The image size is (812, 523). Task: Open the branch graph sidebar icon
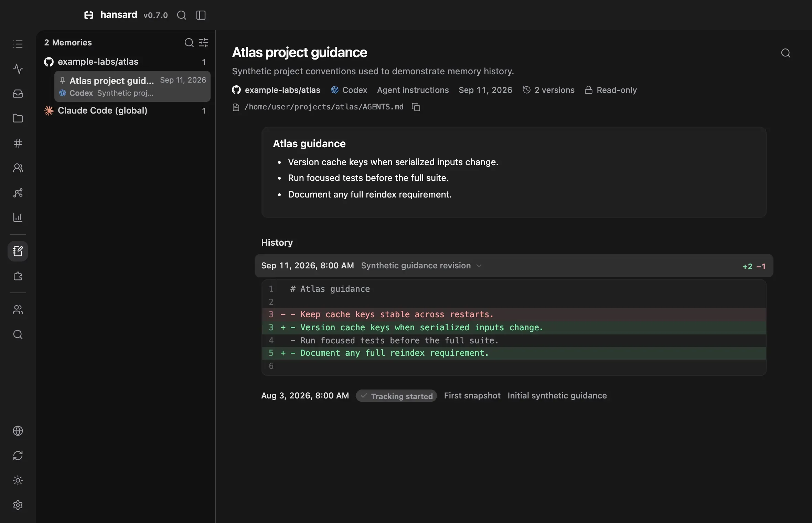point(18,193)
